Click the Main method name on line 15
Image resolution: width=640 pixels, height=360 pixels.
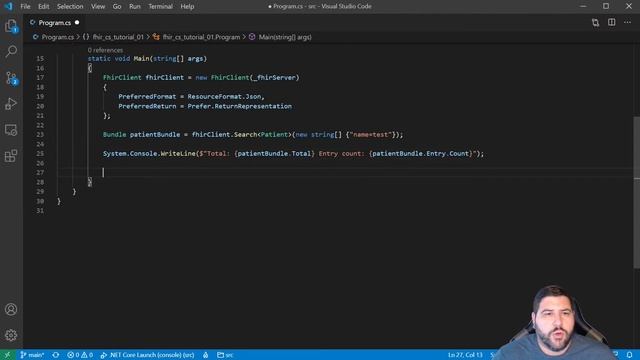(141, 58)
